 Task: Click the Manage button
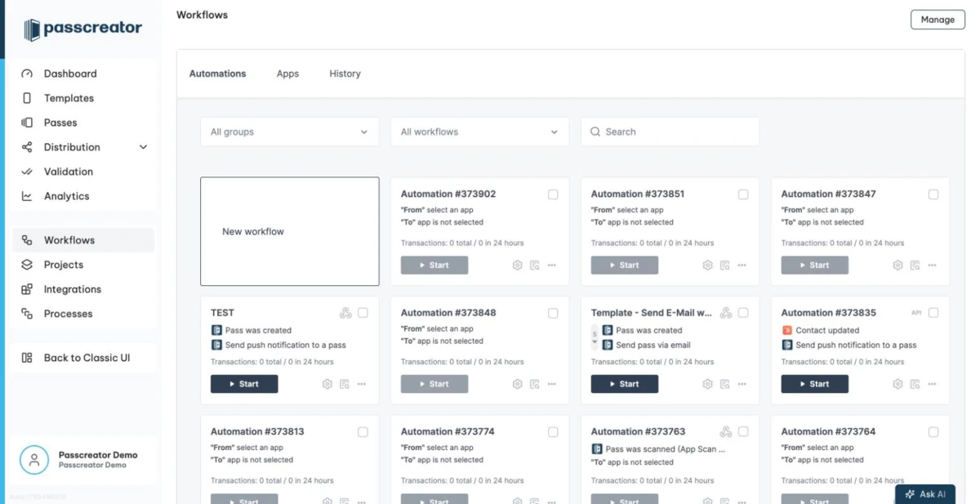coord(938,20)
